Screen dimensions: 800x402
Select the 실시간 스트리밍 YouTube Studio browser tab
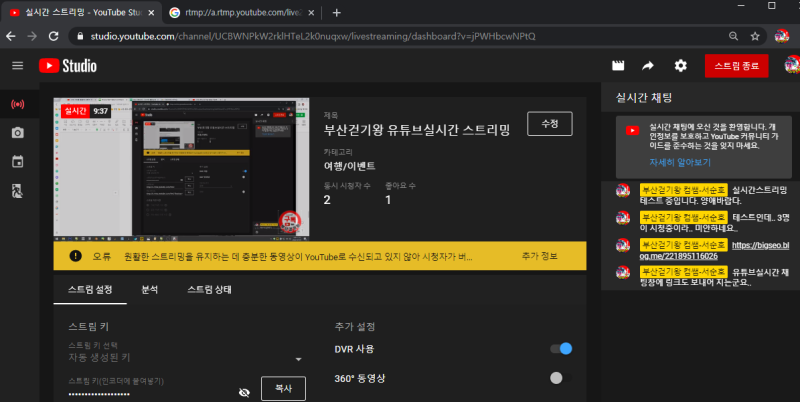click(x=82, y=13)
